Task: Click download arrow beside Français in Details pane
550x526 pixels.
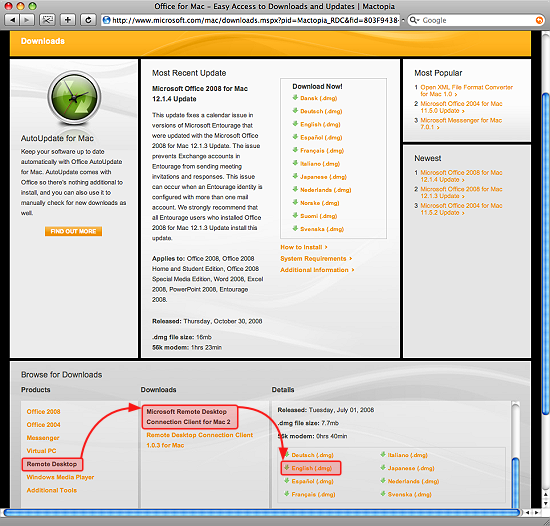Action: tap(287, 494)
